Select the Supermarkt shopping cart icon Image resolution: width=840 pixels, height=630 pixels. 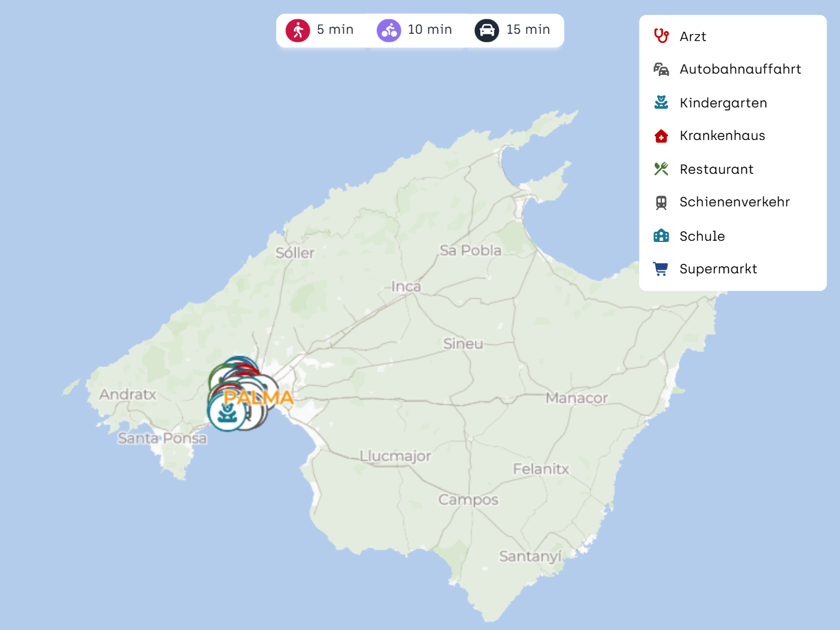(x=661, y=269)
